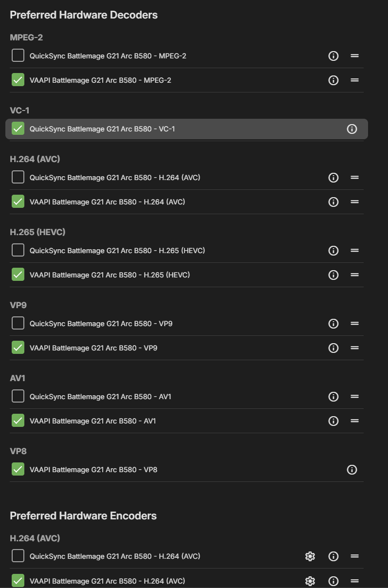Enable QuickSync H.264 (AVC) encoder checkbox

[18, 556]
